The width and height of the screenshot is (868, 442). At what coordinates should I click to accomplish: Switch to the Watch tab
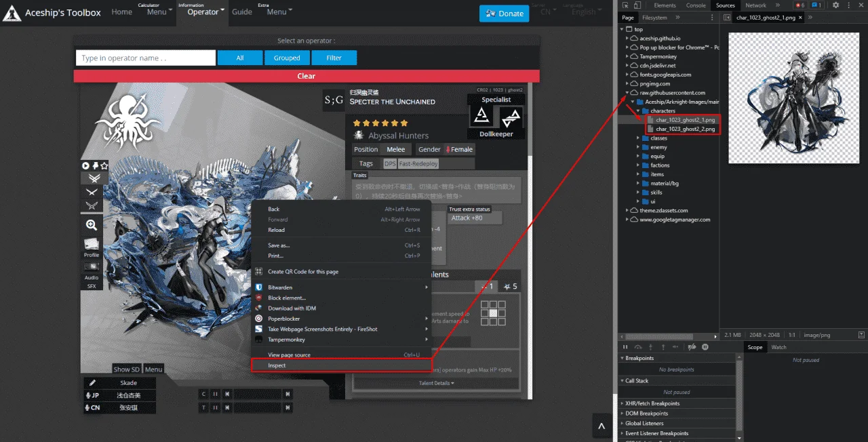(x=779, y=347)
